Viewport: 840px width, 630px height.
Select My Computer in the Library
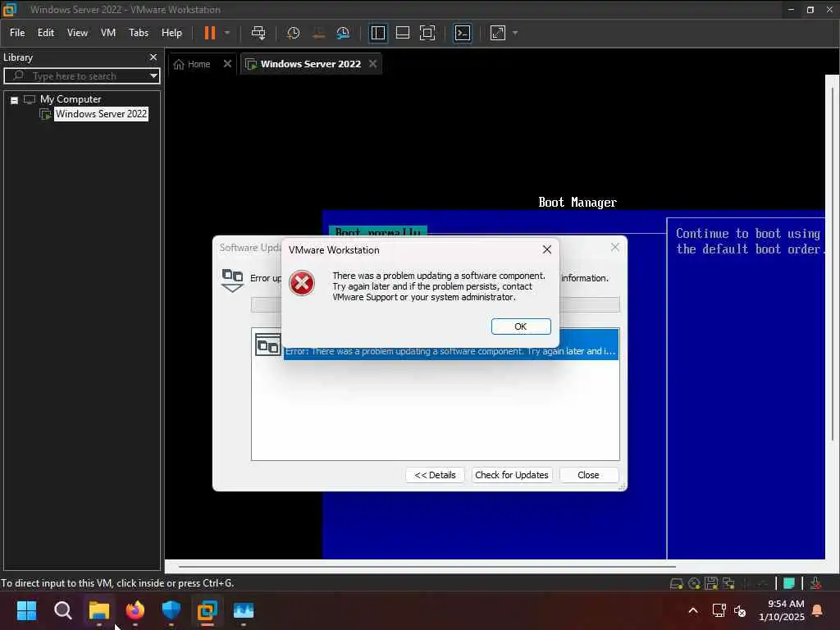(x=71, y=99)
